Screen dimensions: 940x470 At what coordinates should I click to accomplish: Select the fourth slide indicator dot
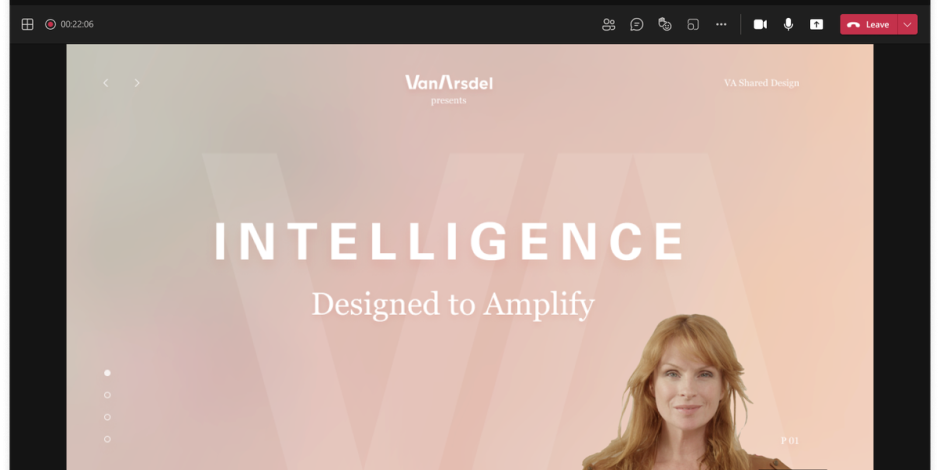coord(107,439)
